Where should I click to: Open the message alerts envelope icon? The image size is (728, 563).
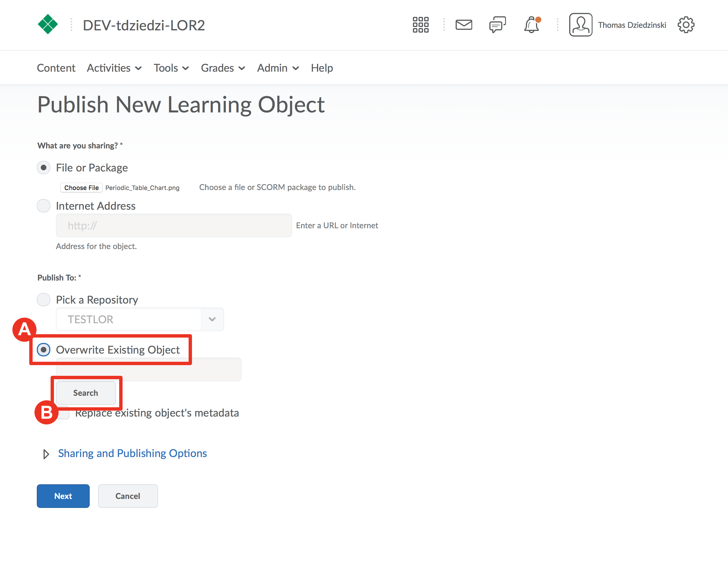[x=464, y=25]
